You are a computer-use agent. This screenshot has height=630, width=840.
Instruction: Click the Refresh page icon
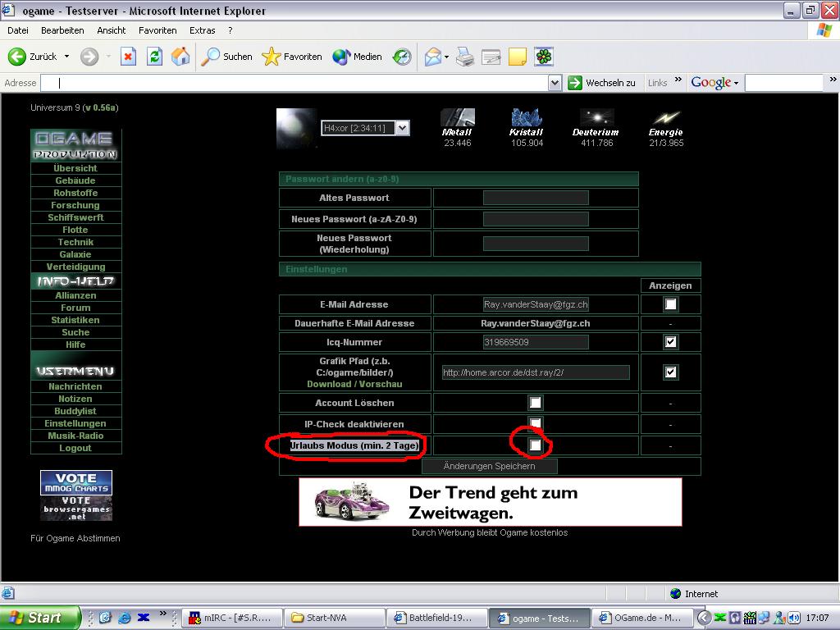click(x=154, y=57)
